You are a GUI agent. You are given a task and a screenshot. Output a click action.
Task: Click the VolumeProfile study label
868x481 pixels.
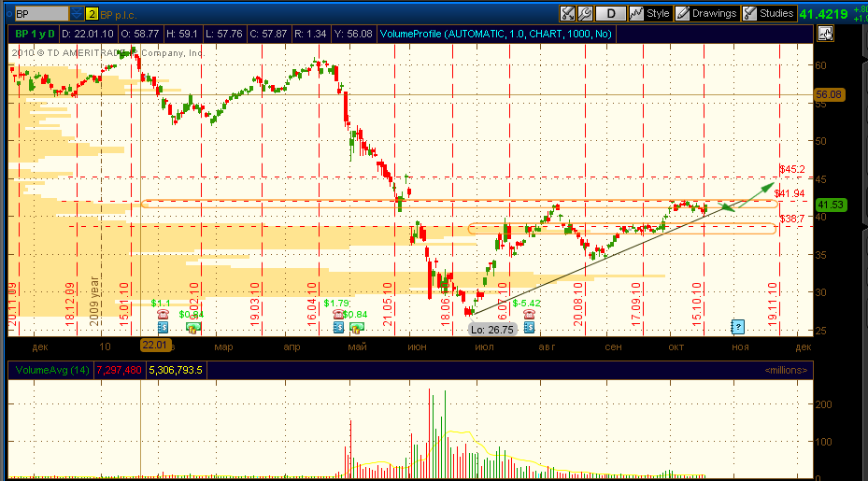[496, 34]
